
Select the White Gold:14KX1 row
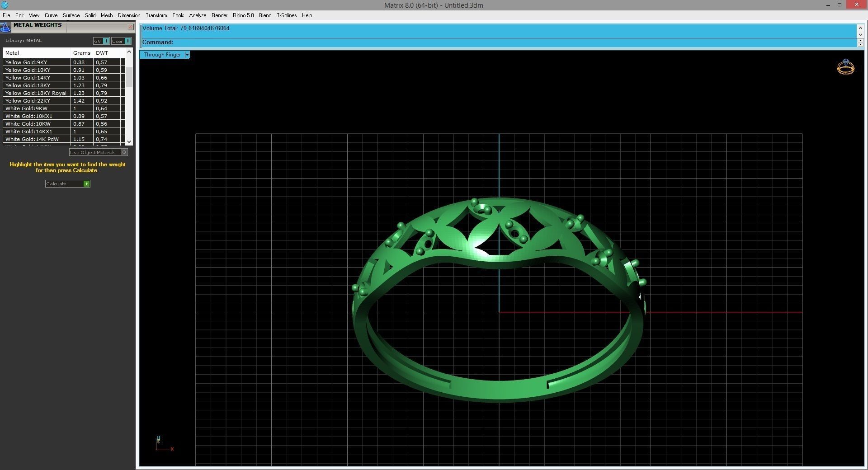click(64, 132)
